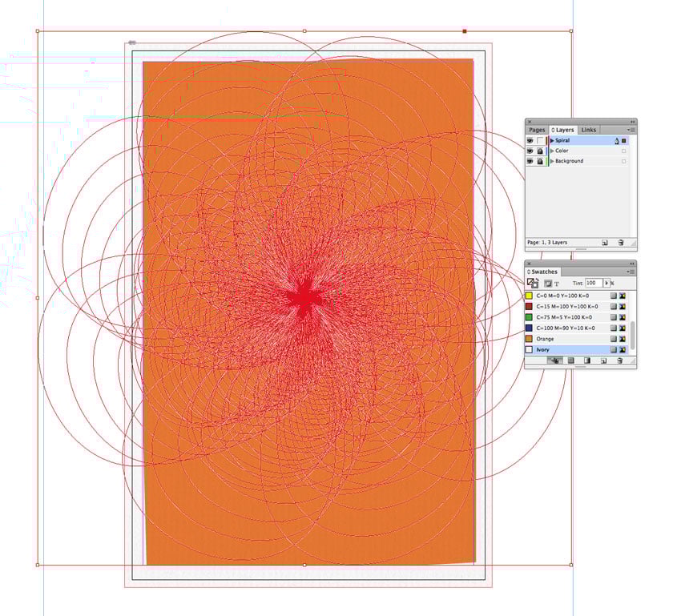The image size is (681, 616).
Task: Hide the Spiral layer with its eye icon
Action: click(x=530, y=141)
